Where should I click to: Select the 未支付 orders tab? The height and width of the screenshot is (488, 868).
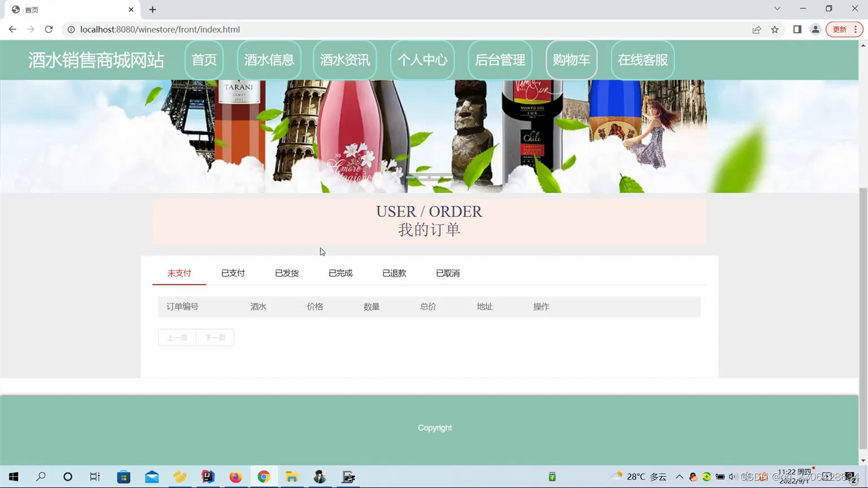pyautogui.click(x=179, y=273)
